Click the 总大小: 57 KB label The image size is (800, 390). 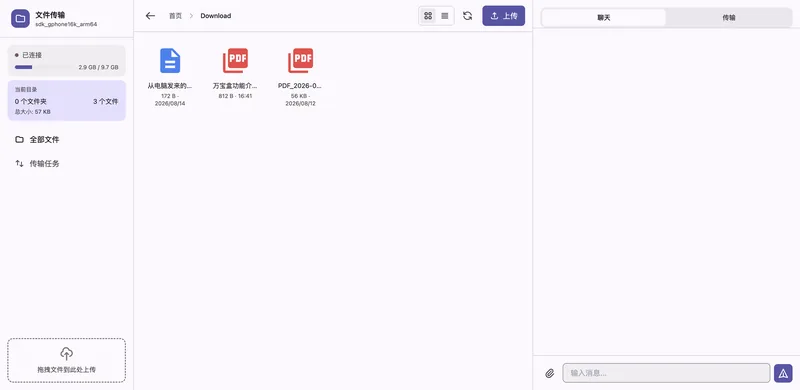(x=33, y=112)
